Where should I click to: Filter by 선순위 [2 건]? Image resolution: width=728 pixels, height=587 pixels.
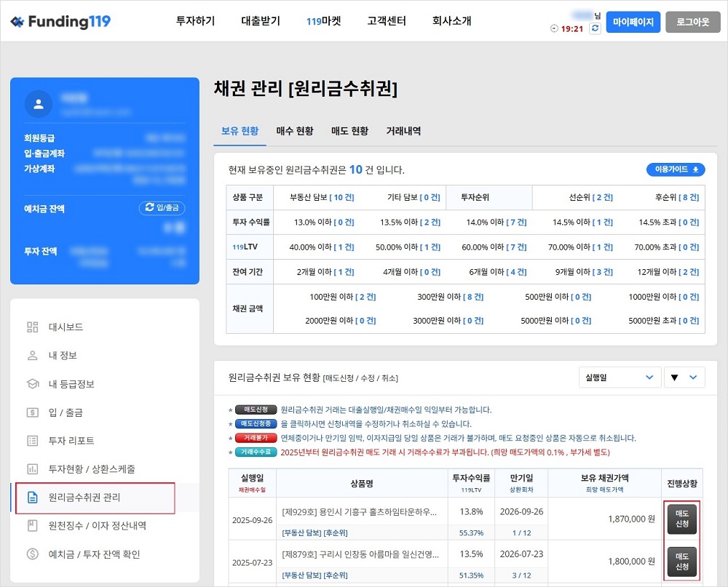(x=591, y=197)
